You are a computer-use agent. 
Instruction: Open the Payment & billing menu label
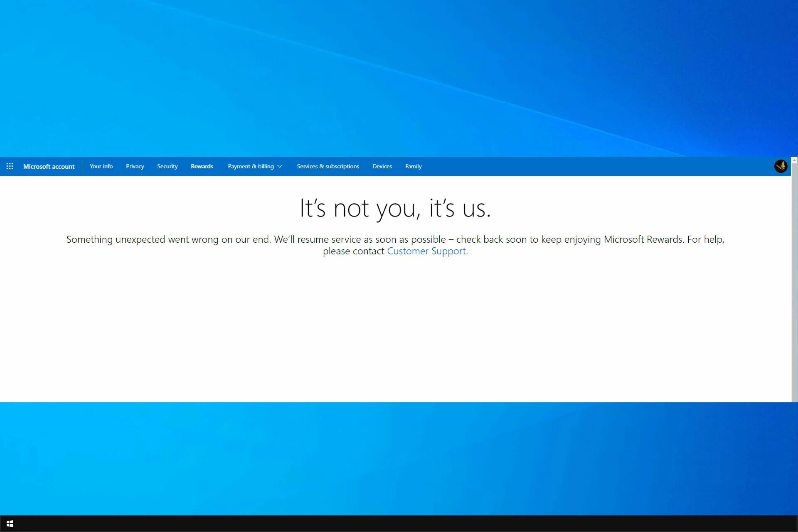[251, 166]
